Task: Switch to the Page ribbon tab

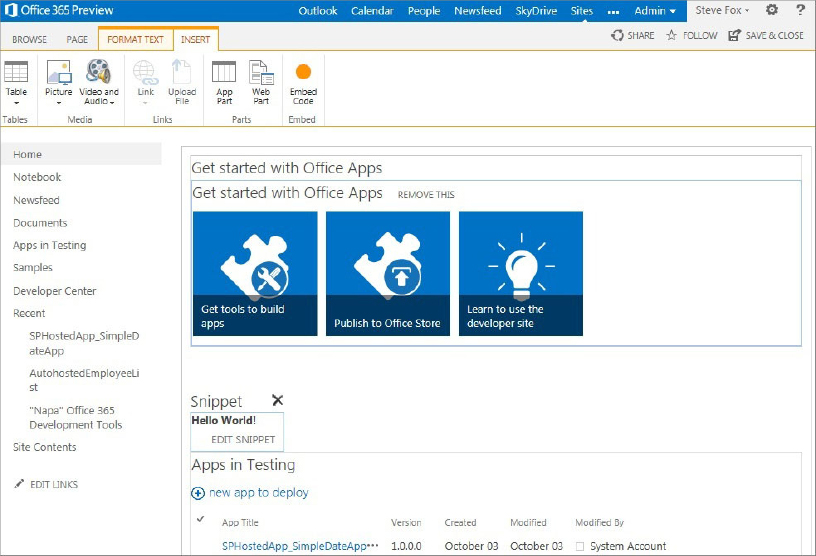Action: (x=77, y=40)
